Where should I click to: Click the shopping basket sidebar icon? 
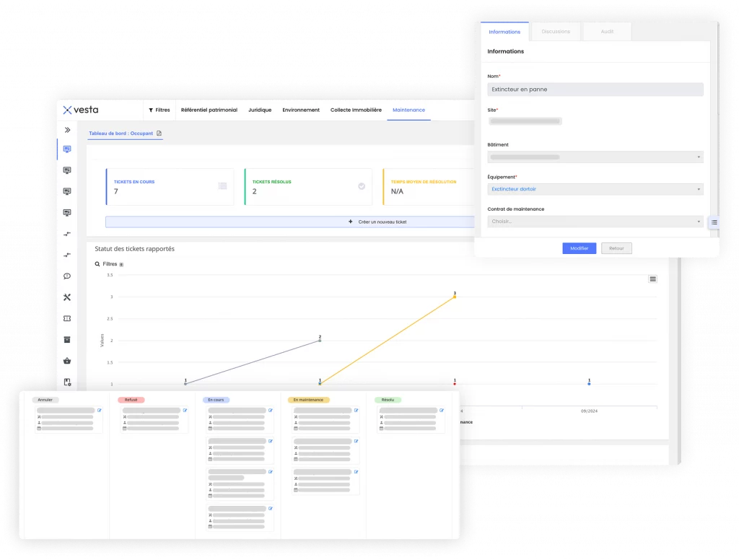click(x=67, y=361)
